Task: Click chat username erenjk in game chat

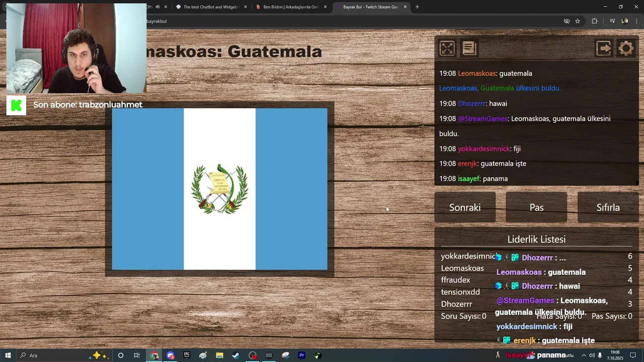Action: [x=467, y=163]
